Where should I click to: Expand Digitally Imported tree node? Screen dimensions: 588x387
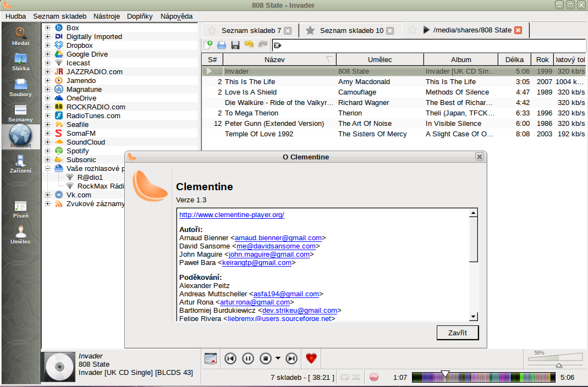[48, 37]
